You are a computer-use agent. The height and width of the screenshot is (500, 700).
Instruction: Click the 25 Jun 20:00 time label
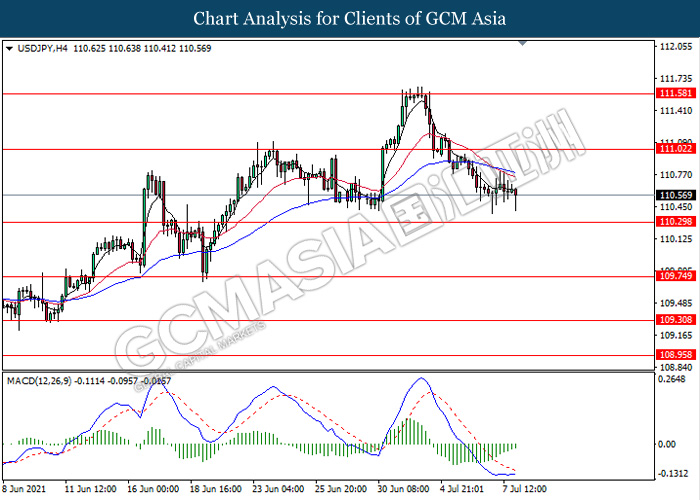[x=341, y=489]
